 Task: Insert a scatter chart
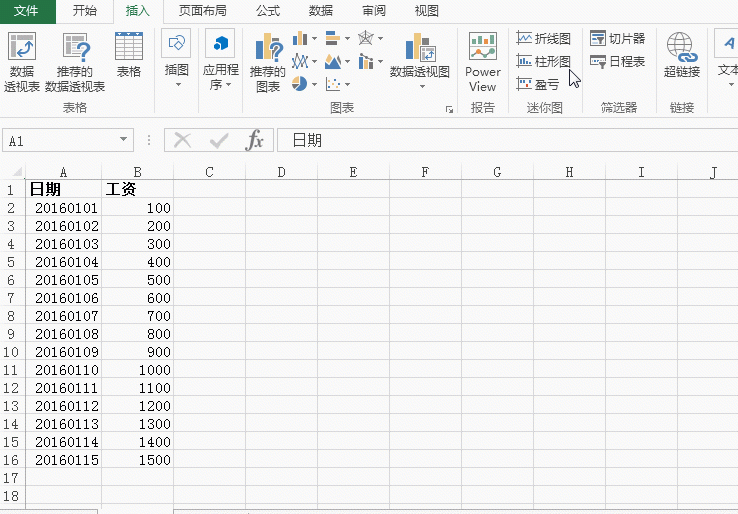[x=334, y=84]
